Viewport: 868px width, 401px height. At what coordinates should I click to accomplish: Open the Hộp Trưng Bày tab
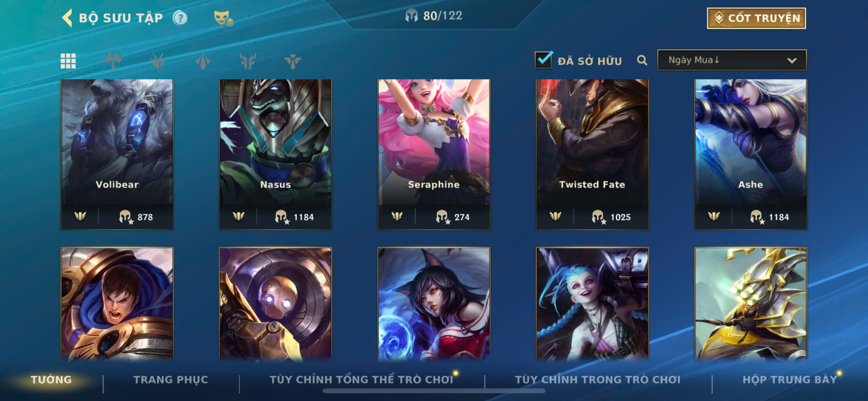click(x=790, y=379)
